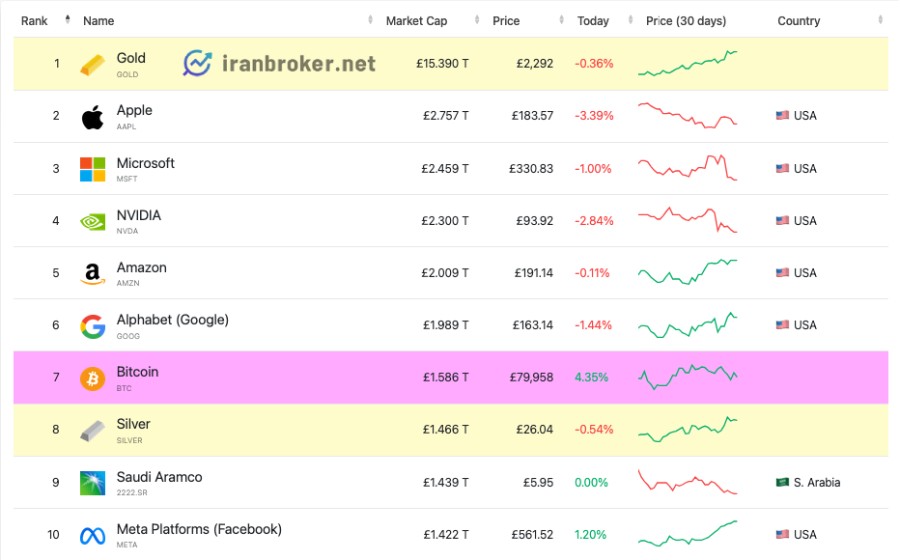Click the NVIDIA logo icon
Image resolution: width=900 pixels, height=560 pixels.
(x=92, y=221)
